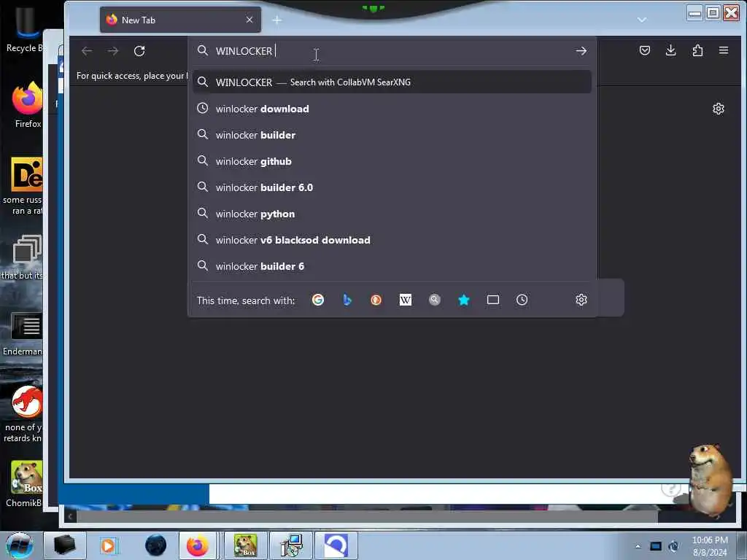Select the New Tab tab

180,20
